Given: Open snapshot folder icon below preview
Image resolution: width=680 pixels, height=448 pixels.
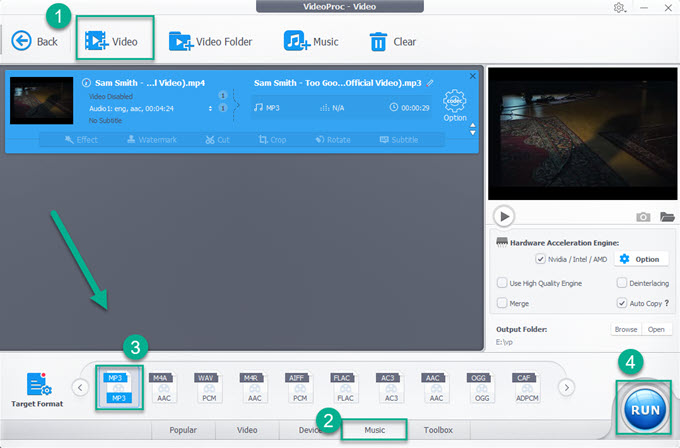Looking at the screenshot, I should (x=667, y=216).
